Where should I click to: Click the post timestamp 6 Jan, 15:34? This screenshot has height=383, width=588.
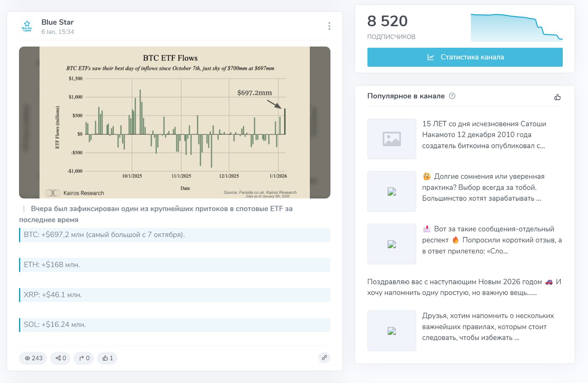point(58,32)
